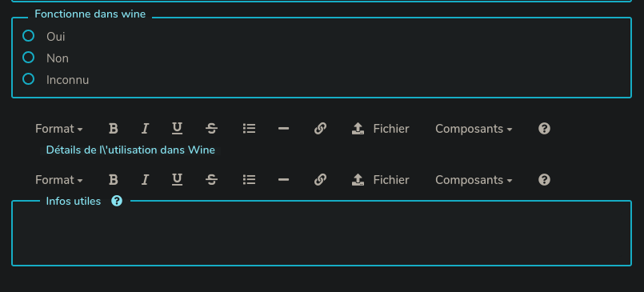Choose the Inconnu radio option

click(28, 79)
